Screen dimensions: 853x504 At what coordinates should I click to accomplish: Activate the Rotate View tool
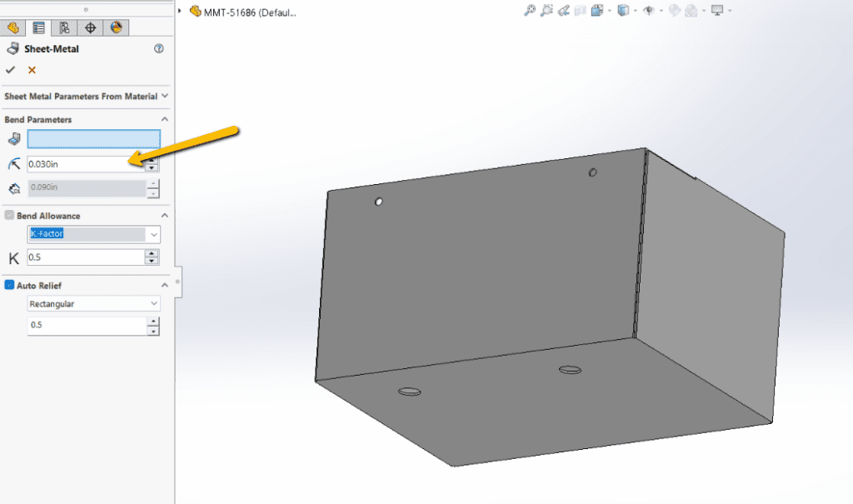562,7
